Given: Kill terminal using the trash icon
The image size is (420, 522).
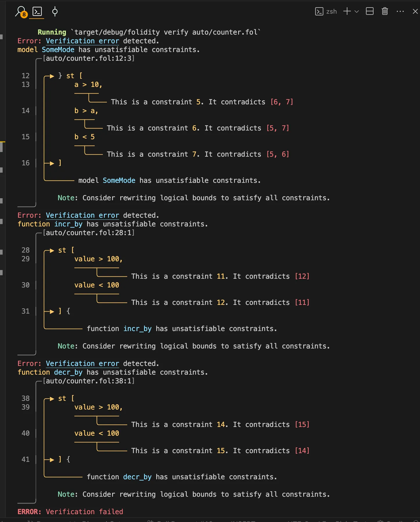Looking at the screenshot, I should [385, 11].
